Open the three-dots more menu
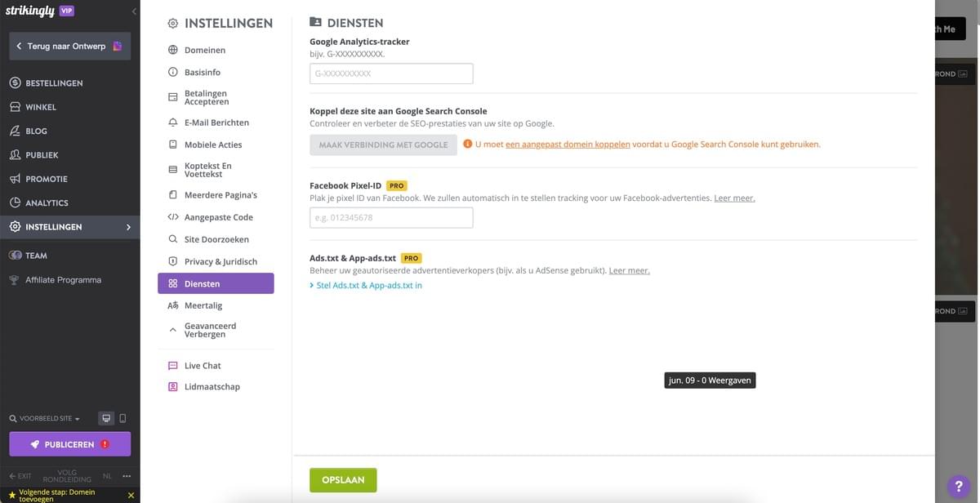Image resolution: width=980 pixels, height=503 pixels. (127, 476)
